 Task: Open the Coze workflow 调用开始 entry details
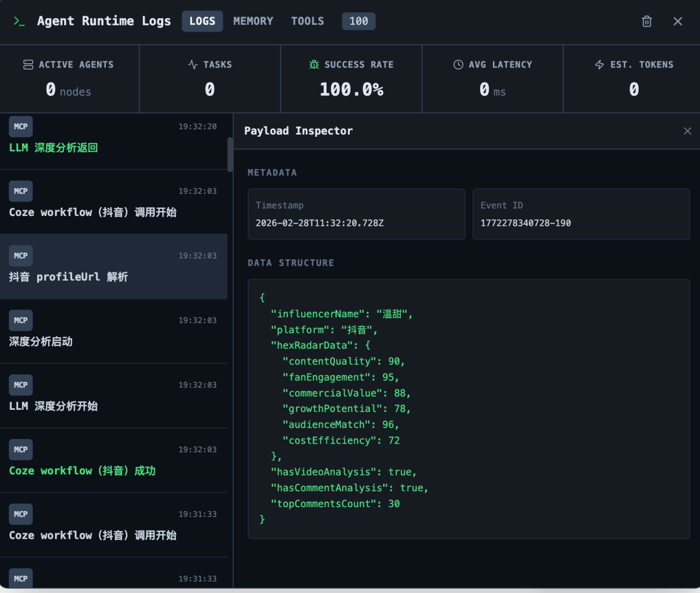[x=114, y=202]
